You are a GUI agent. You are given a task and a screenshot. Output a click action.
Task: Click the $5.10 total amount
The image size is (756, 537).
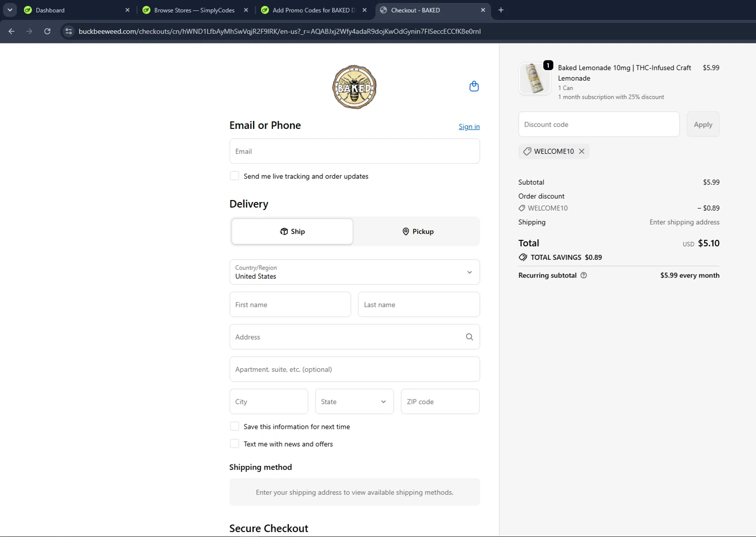pyautogui.click(x=709, y=243)
